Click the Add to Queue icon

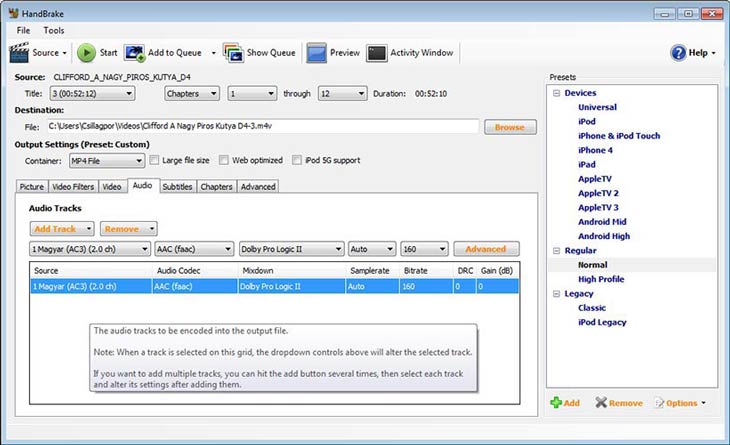click(134, 52)
